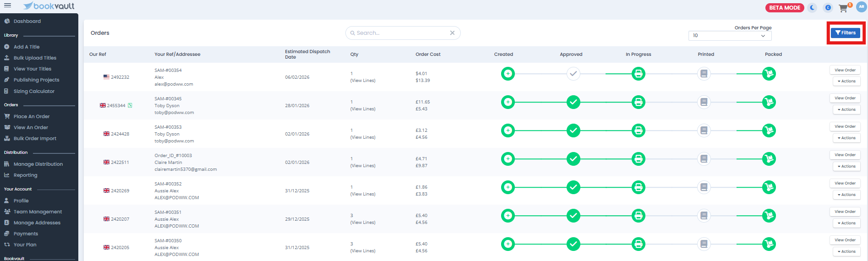The image size is (868, 261).
Task: Open View Lines for order 2422511
Action: [x=363, y=166]
